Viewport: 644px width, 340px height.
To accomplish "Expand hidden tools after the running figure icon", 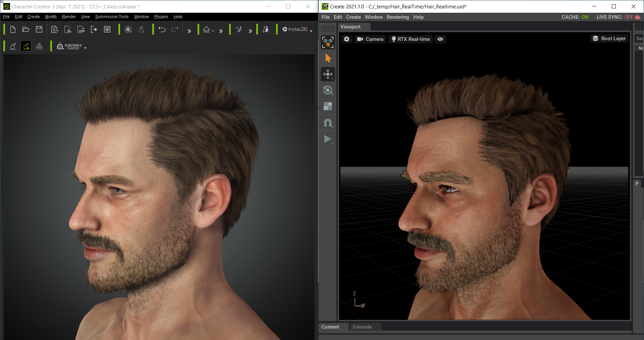I will (x=250, y=31).
